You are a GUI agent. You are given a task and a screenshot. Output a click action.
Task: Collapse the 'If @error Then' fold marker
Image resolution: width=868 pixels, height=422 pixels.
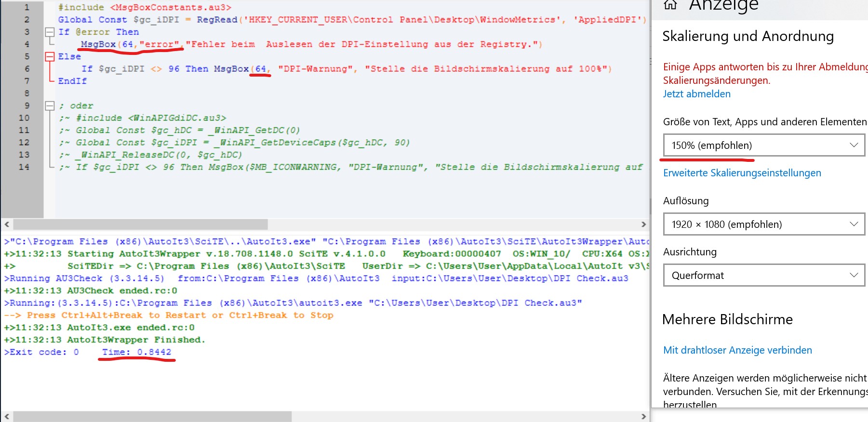coord(50,32)
